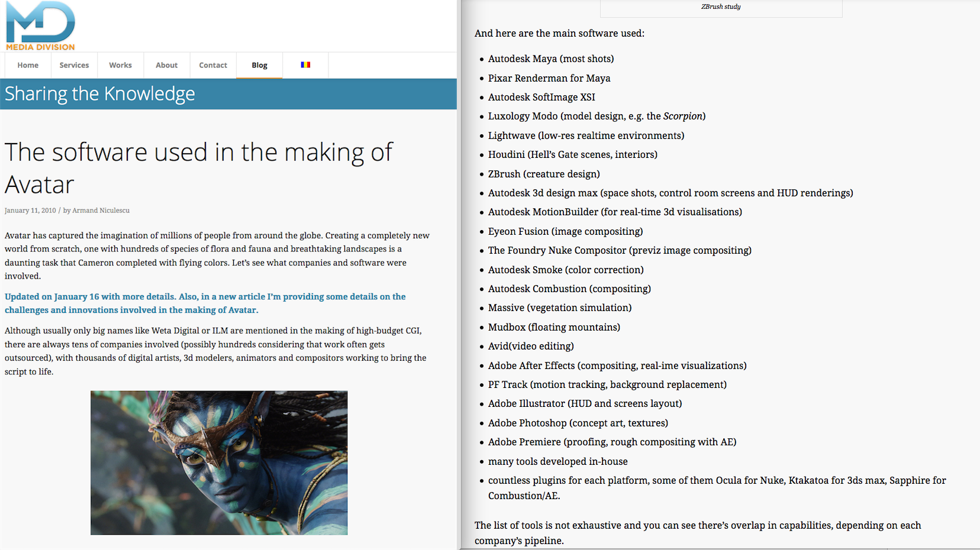Click the Media Division logo

[x=40, y=25]
